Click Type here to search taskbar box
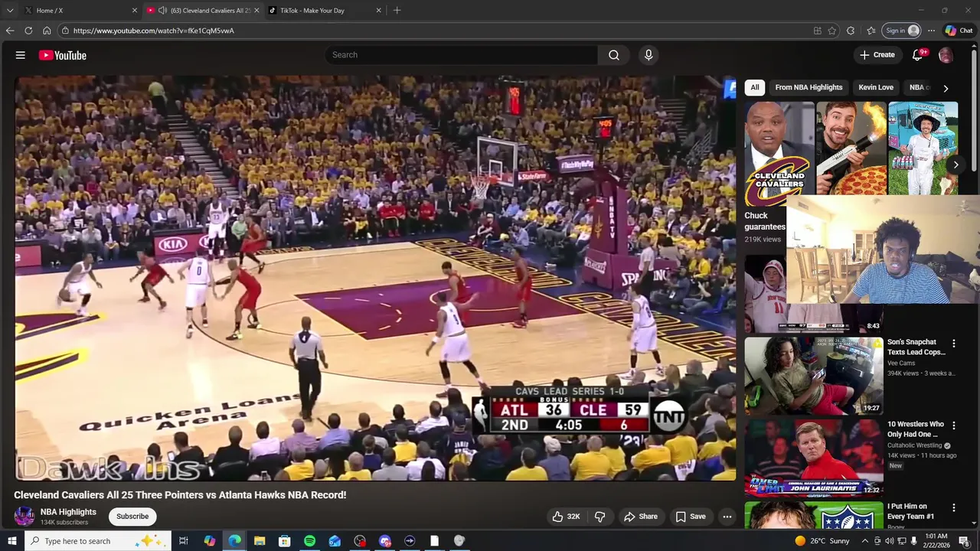Image resolution: width=980 pixels, height=551 pixels. coord(98,541)
